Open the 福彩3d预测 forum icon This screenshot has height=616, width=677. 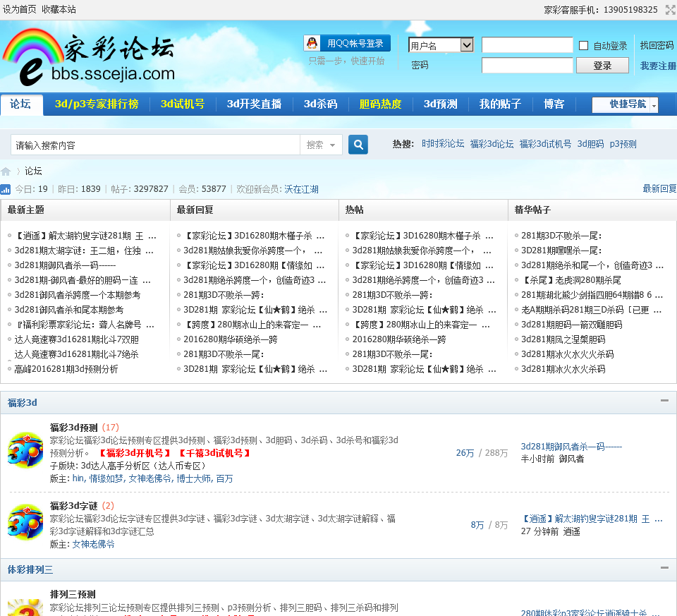pos(25,449)
